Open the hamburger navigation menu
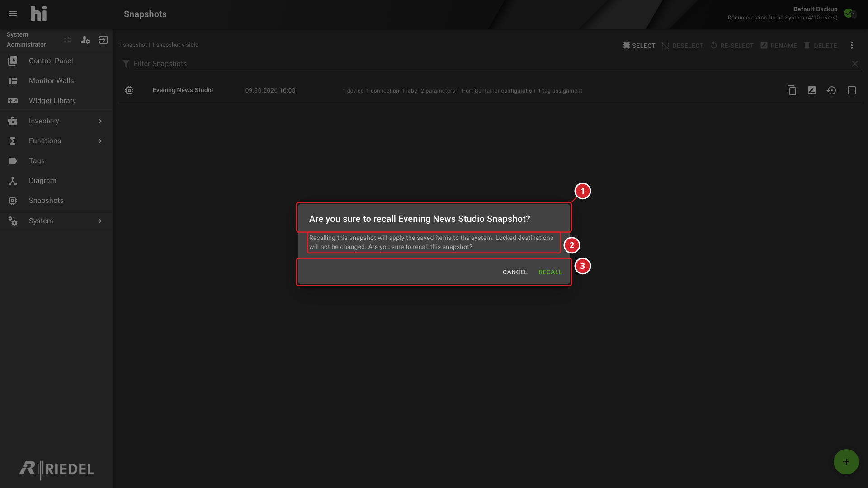Screen dimensions: 868x488 pos(13,14)
